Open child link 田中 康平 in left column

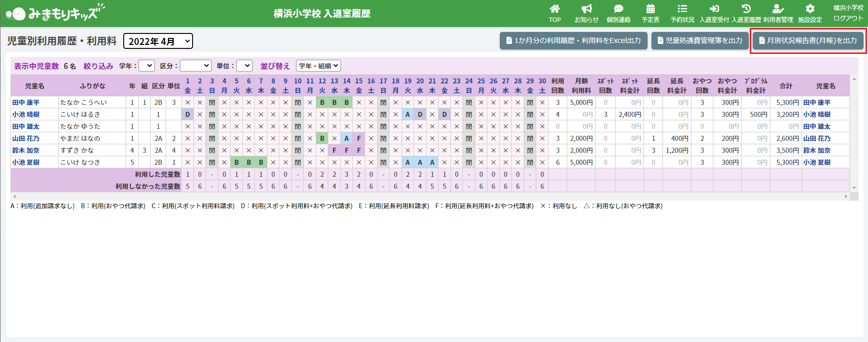[26, 102]
